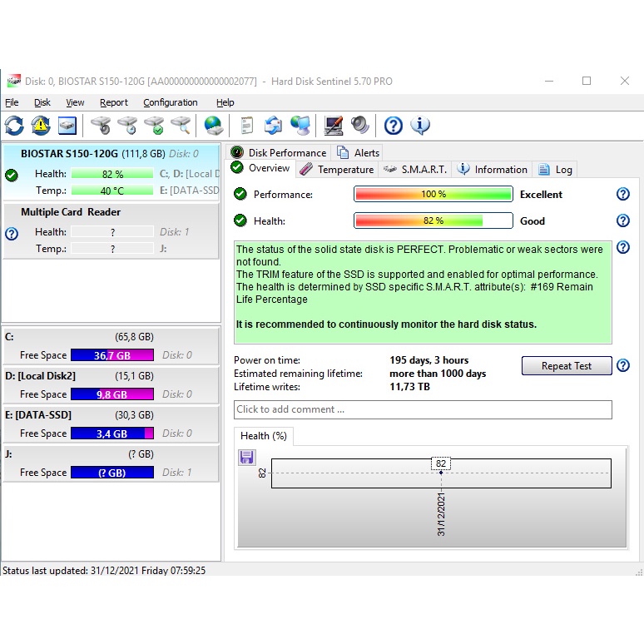Click the C: drive 36,7 GB free space bar
This screenshot has height=644, width=644.
(x=112, y=354)
